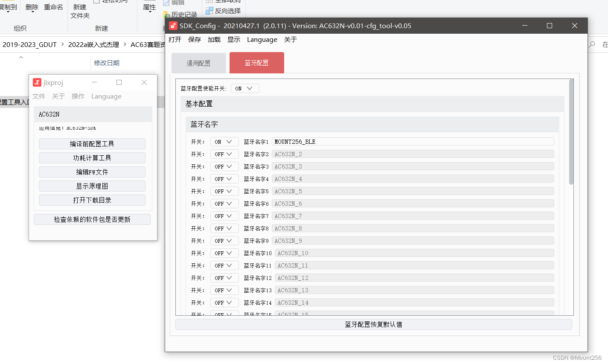Open the 蓝牙名字9 OFF switch dropdown
Viewport: 608px width, 364px height.
pyautogui.click(x=224, y=241)
